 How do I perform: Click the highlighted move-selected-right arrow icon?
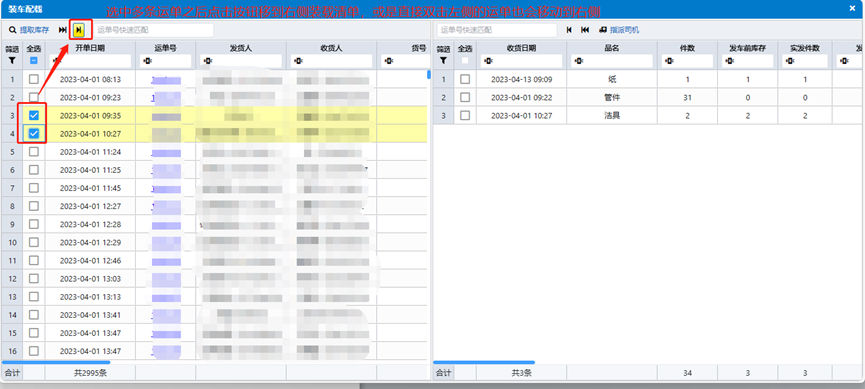pos(79,30)
